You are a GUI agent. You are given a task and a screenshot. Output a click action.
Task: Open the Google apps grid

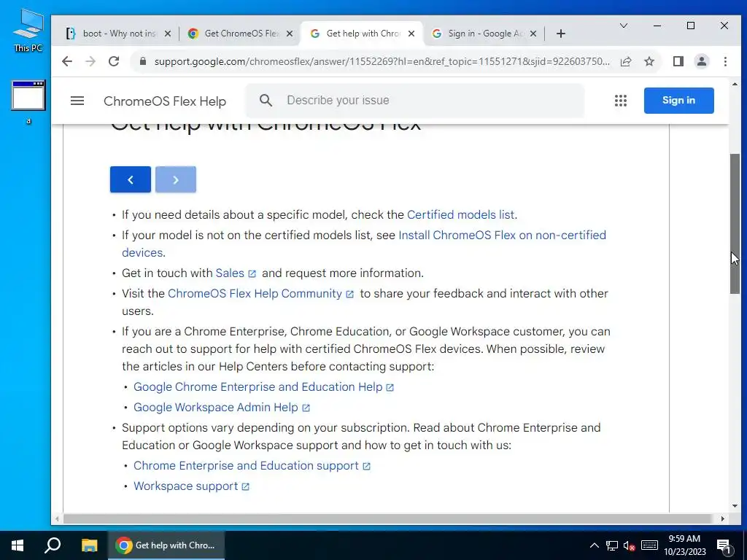(621, 101)
